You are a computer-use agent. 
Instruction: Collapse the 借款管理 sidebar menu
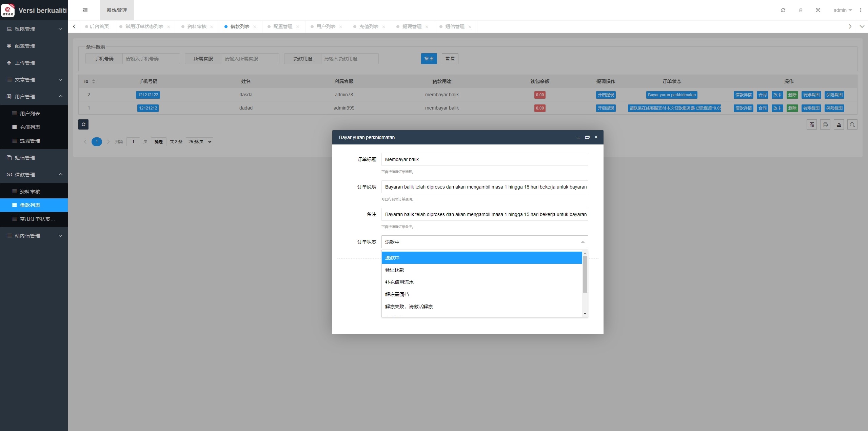tap(34, 175)
